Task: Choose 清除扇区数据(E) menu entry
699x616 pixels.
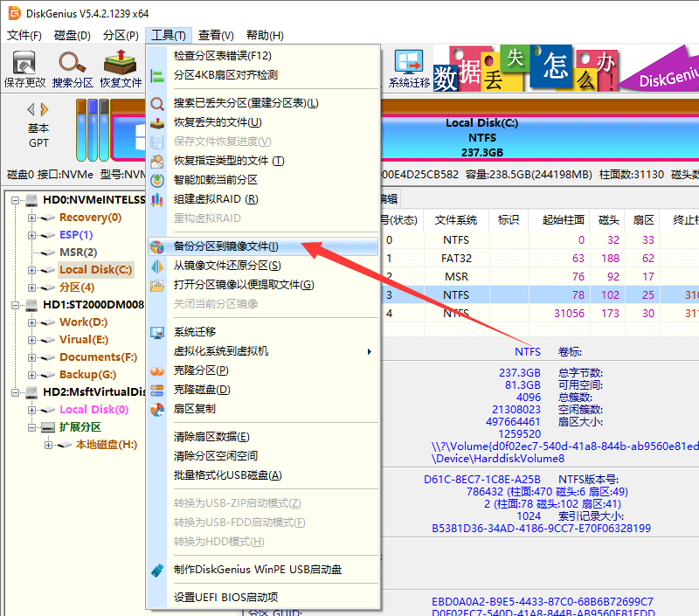Action: coord(263,437)
